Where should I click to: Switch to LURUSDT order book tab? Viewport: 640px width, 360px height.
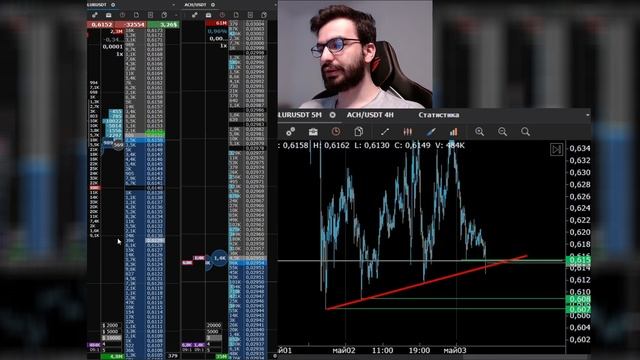pos(97,4)
